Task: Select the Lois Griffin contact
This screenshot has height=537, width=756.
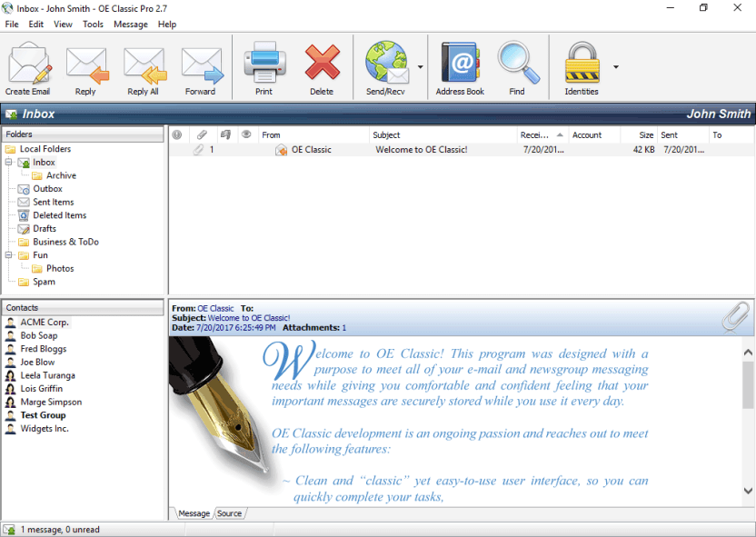Action: click(x=42, y=389)
